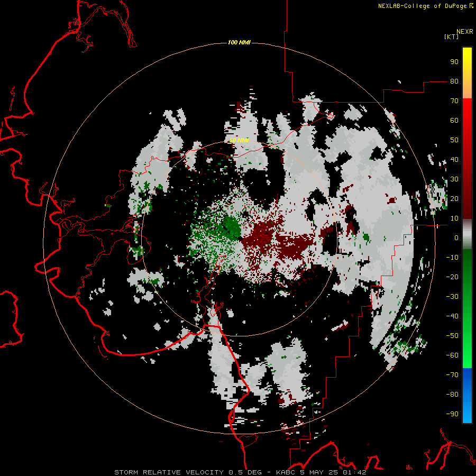This screenshot has height=476, width=476.
Task: Click the -10 scale value
Action: [x=452, y=258]
